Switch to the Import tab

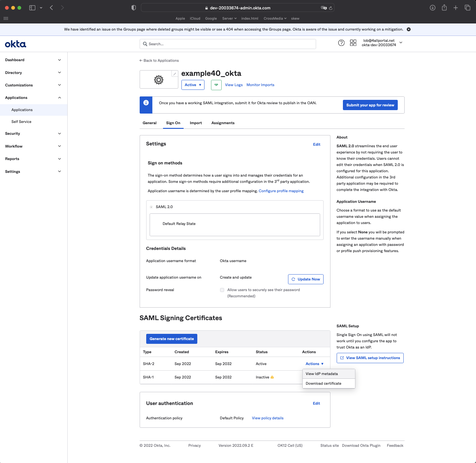[196, 123]
